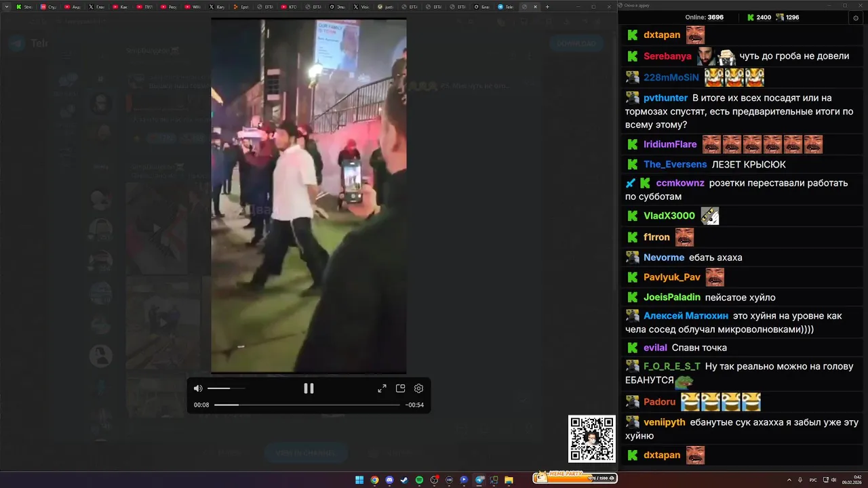Pause the playing video
This screenshot has width=868, height=488.
click(309, 388)
